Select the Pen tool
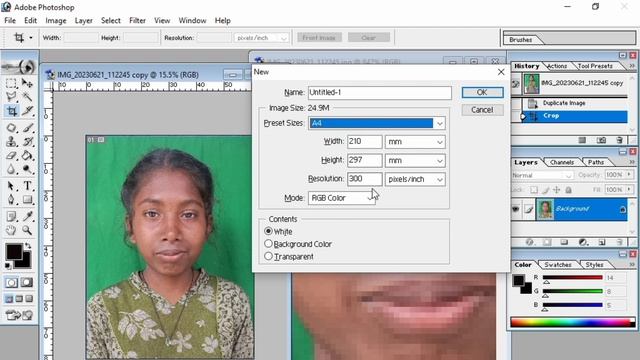640x360 pixels. pos(11,200)
